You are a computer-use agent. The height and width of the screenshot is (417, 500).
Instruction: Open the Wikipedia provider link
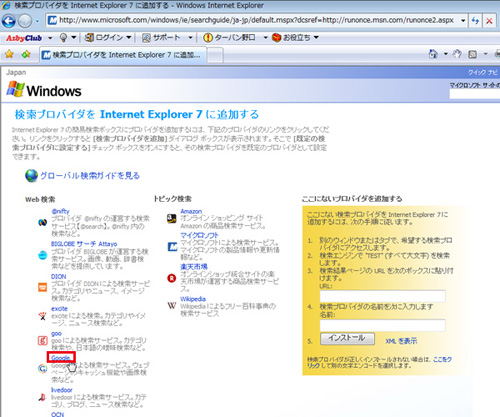click(x=193, y=299)
